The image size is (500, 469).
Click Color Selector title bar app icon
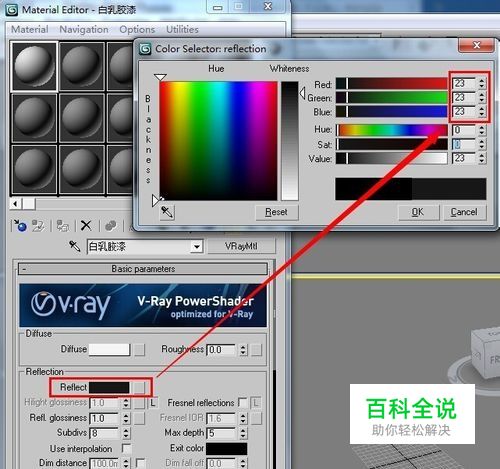(145, 49)
